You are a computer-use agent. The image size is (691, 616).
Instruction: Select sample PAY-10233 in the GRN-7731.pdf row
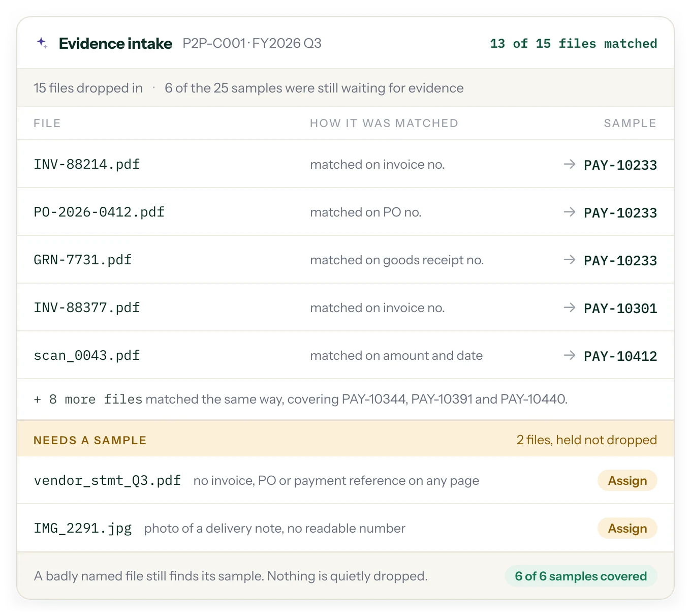pyautogui.click(x=620, y=260)
